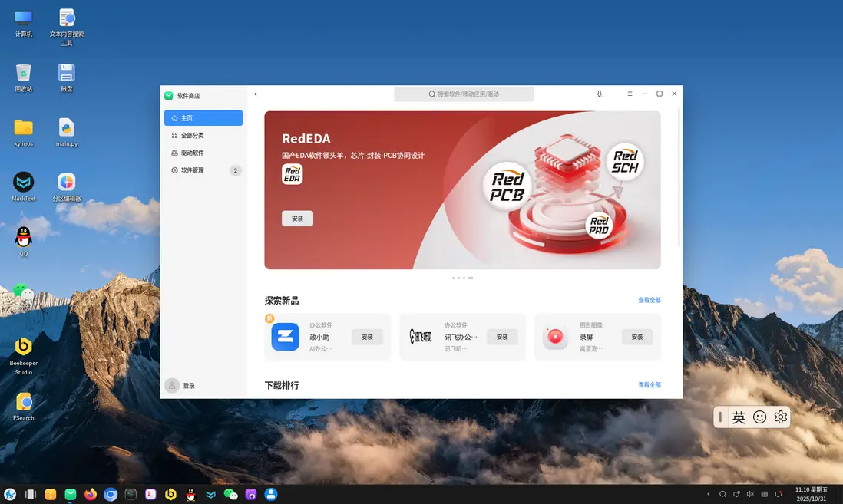Expand hidden tray icons with left arrow
The image size is (843, 504).
(x=709, y=494)
